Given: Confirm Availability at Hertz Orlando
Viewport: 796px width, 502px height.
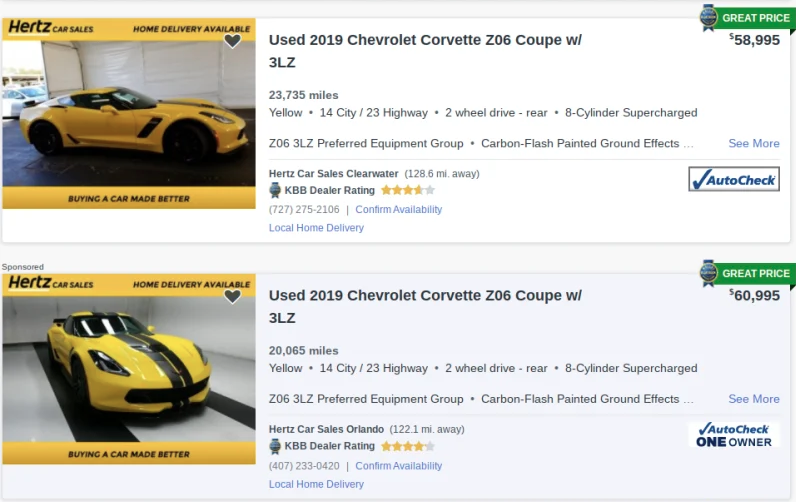Looking at the screenshot, I should (398, 466).
